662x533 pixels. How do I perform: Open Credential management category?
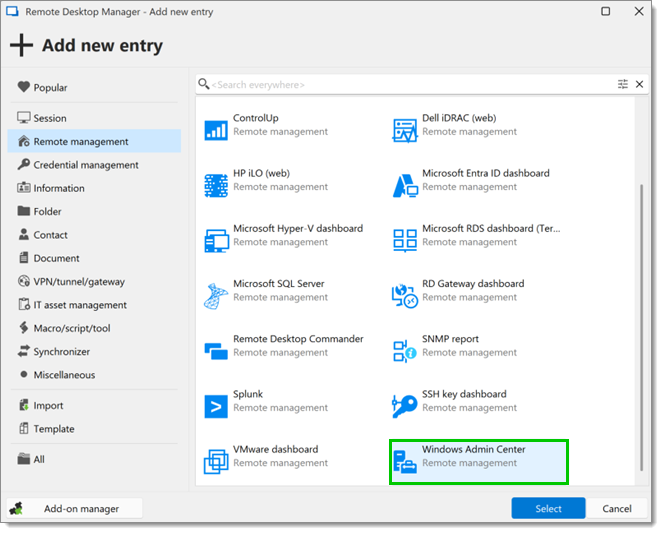pyautogui.click(x=94, y=165)
